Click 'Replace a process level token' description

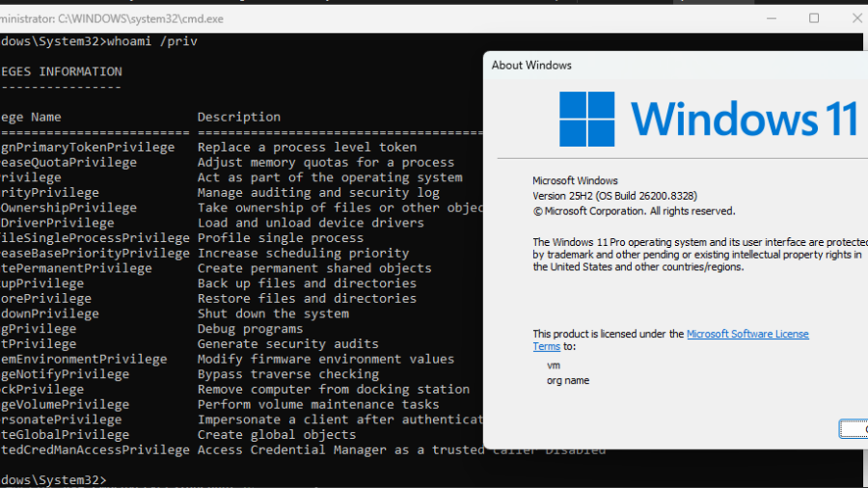tap(308, 148)
